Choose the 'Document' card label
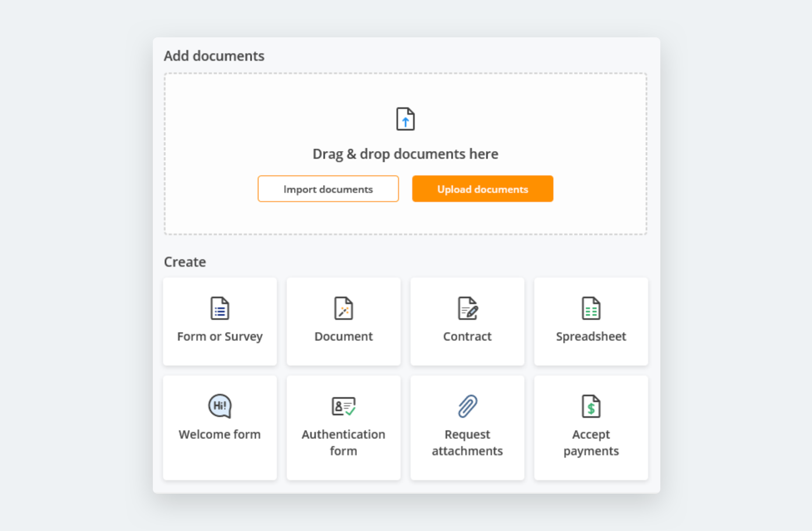The image size is (812, 531). click(344, 337)
